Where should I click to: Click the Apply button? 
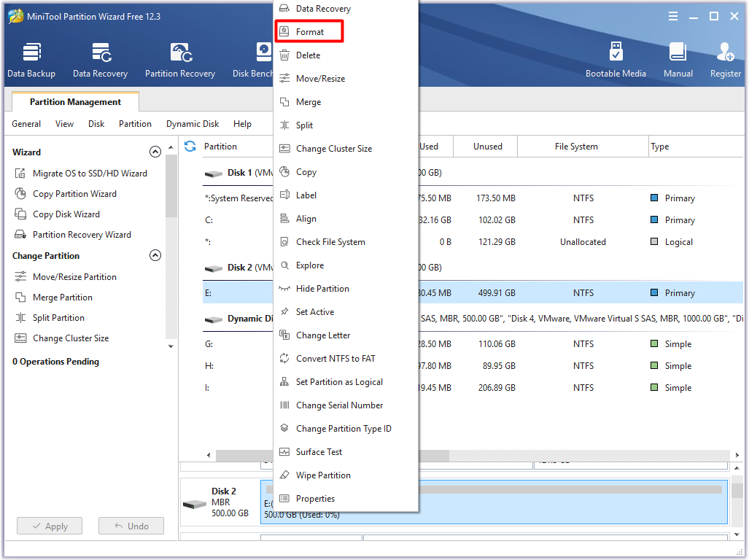pyautogui.click(x=49, y=525)
